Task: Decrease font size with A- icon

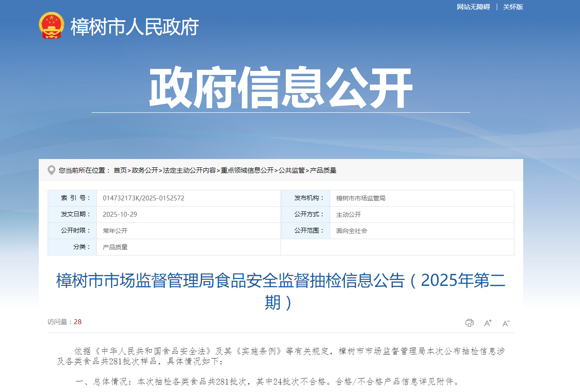Action: tap(506, 323)
